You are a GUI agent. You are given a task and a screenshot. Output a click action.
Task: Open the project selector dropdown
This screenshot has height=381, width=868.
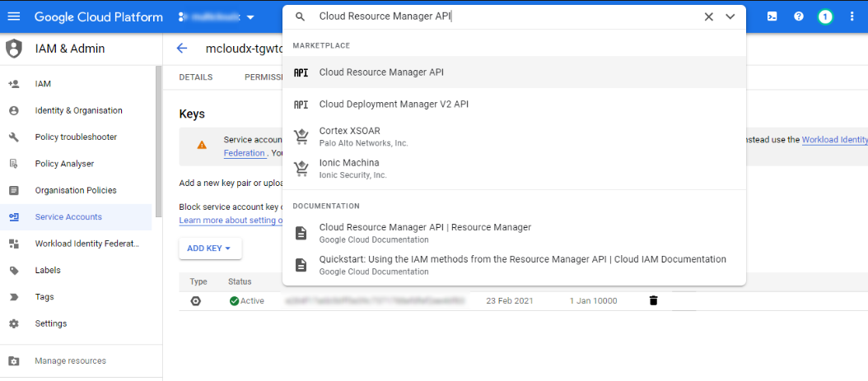click(x=217, y=17)
